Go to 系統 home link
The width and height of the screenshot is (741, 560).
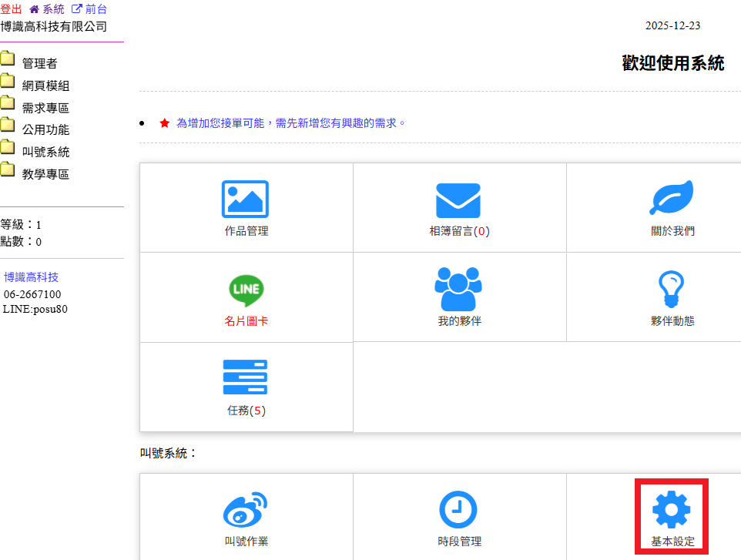[x=47, y=9]
